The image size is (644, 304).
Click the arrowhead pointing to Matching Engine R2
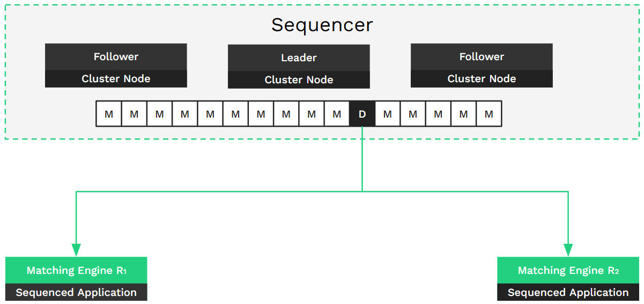pos(568,250)
